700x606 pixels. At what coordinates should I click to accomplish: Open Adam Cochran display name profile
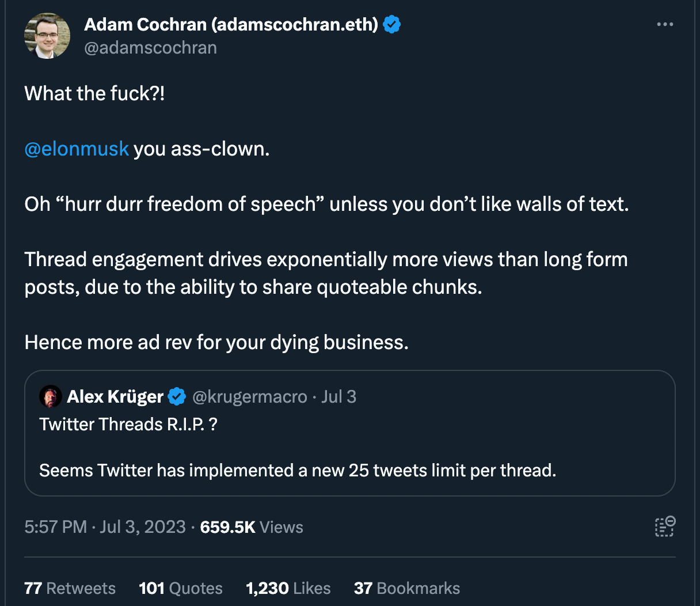point(231,25)
